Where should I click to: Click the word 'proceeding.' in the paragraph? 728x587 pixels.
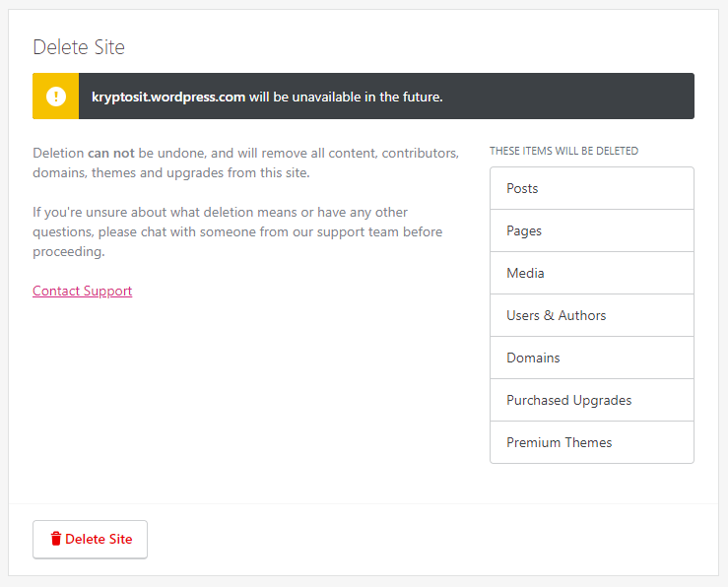click(x=68, y=251)
